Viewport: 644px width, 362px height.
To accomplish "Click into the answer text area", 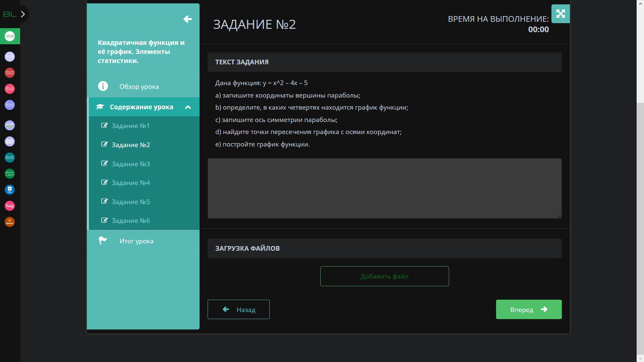I will tap(384, 188).
